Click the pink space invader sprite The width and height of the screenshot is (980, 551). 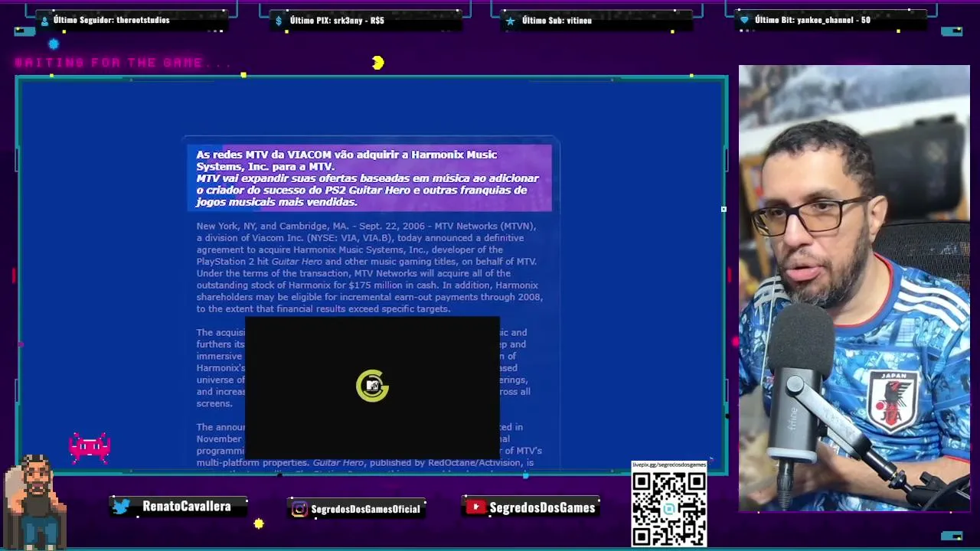pos(90,448)
